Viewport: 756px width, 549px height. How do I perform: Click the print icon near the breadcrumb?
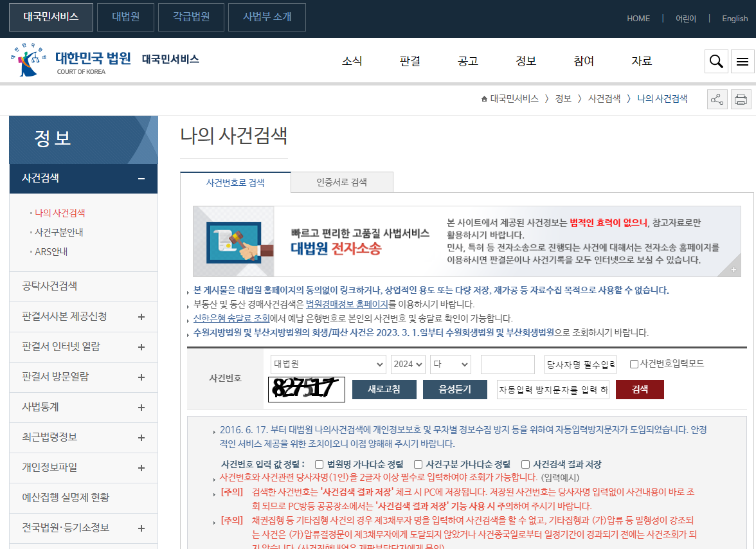point(741,99)
